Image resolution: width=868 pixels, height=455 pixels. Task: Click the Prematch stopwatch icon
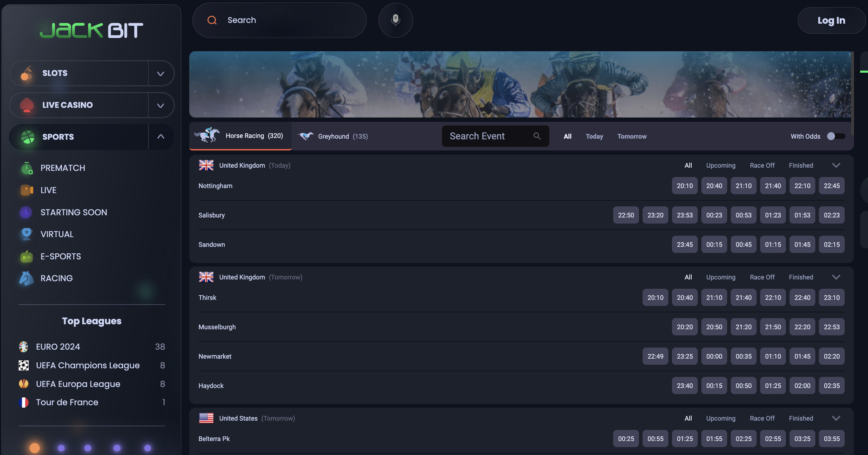tap(27, 168)
